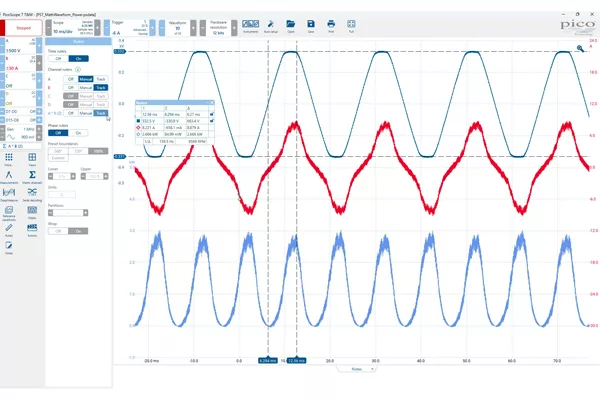Open the Measurements tool icon

coord(9,177)
